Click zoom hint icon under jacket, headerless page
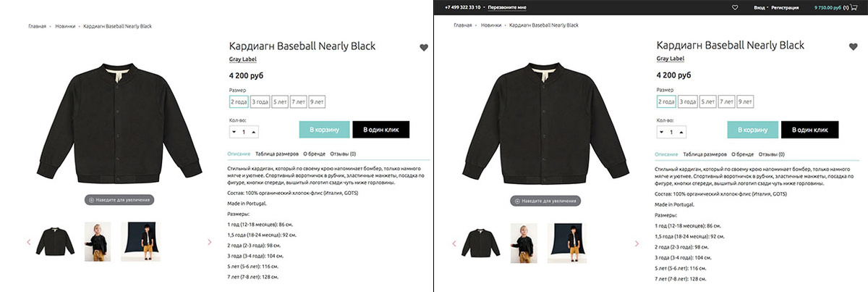 [91, 200]
